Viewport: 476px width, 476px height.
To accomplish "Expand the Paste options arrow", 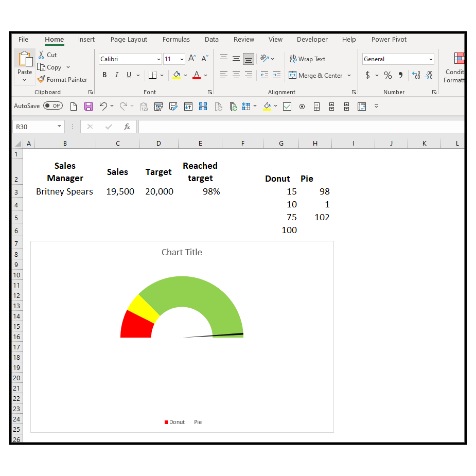I will [x=25, y=80].
